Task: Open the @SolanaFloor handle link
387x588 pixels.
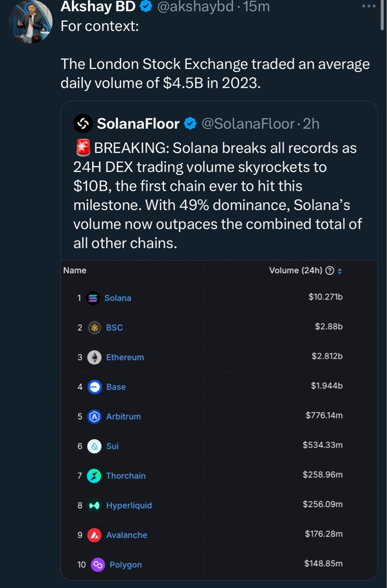Action: tap(248, 124)
